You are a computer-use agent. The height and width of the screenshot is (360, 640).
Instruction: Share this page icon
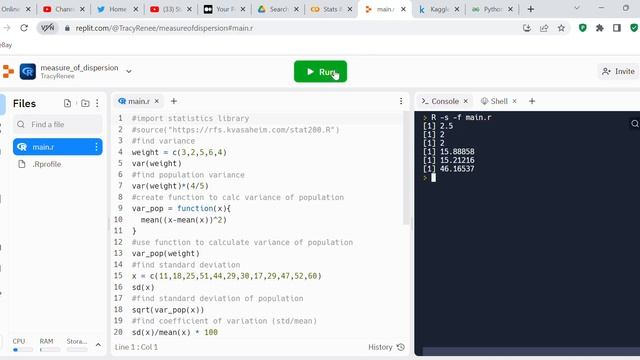coord(544,28)
